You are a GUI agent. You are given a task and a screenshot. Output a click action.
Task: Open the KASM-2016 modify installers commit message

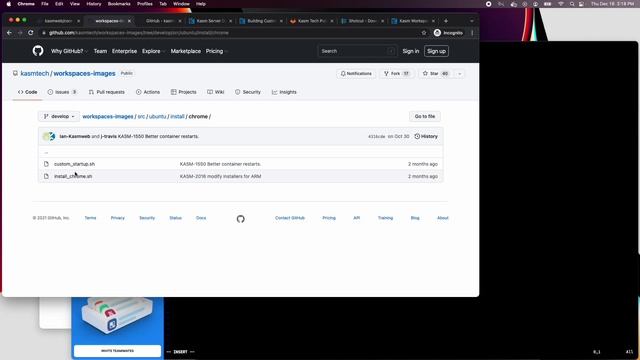click(220, 176)
